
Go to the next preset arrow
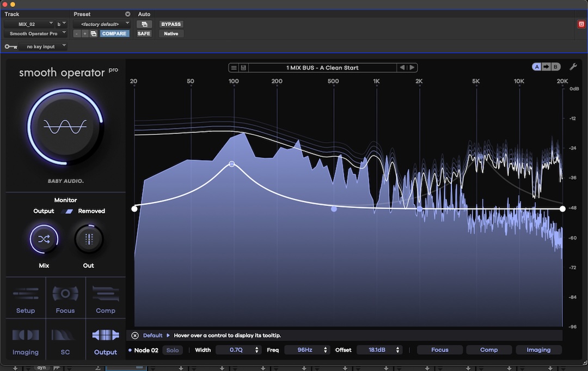(x=412, y=68)
